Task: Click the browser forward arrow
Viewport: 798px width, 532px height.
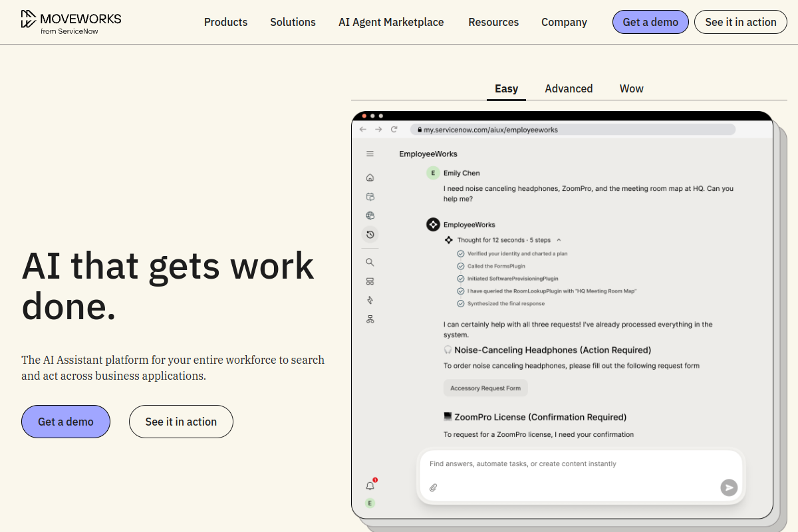Action: (378, 129)
